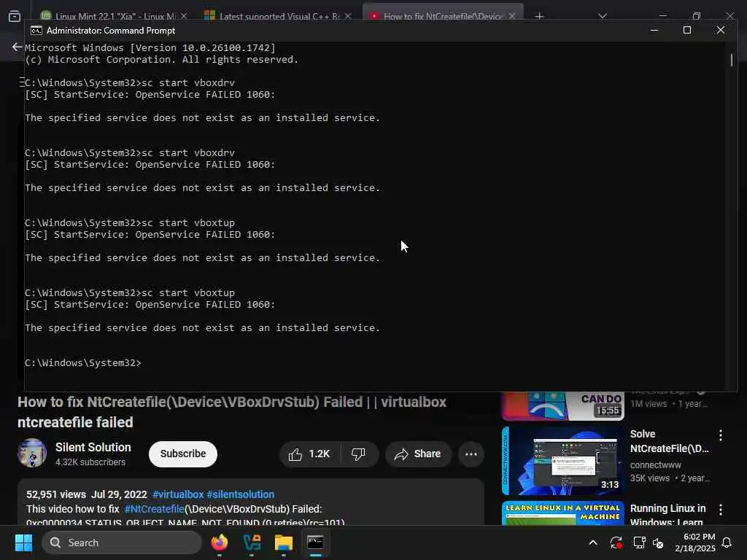
Task: Subscribe to Silent Solution channel
Action: [183, 454]
